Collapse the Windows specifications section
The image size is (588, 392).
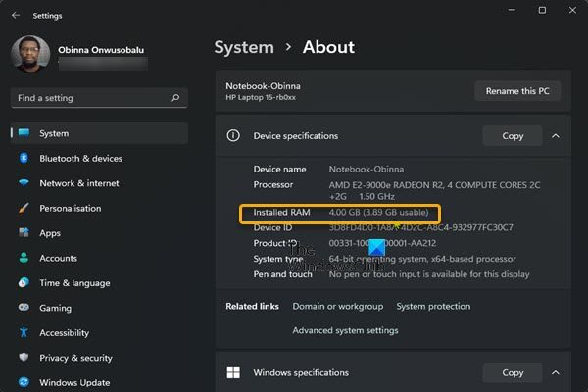[556, 372]
